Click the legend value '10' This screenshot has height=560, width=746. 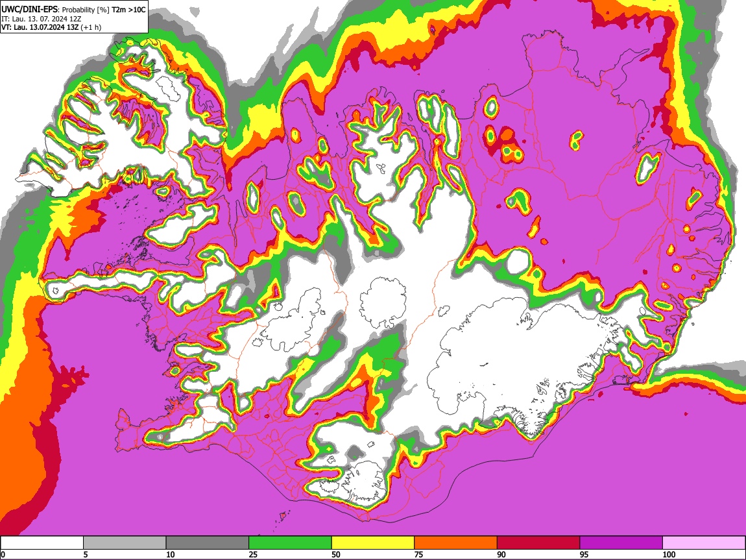(171, 554)
